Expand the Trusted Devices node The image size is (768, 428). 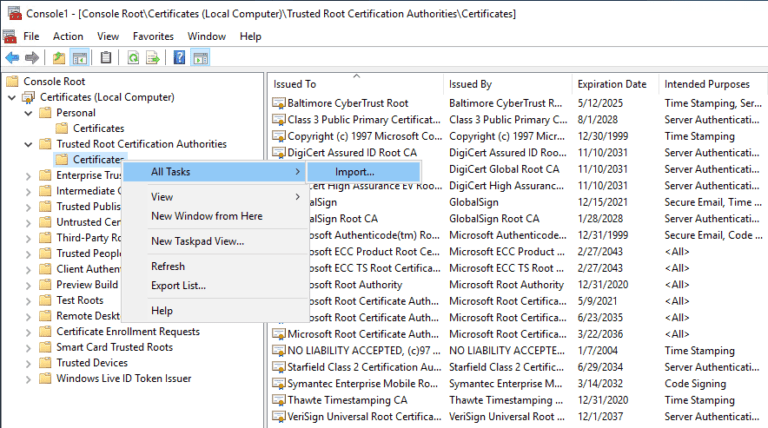tap(28, 363)
